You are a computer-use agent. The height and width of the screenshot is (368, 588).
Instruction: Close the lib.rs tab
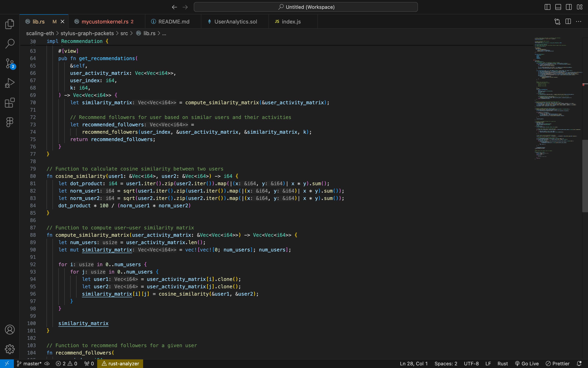62,22
